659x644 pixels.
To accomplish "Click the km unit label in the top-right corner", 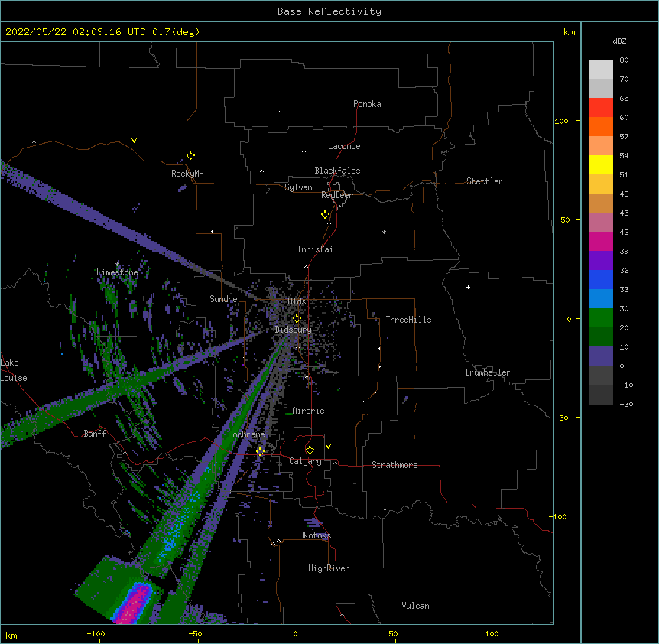I will click(569, 32).
